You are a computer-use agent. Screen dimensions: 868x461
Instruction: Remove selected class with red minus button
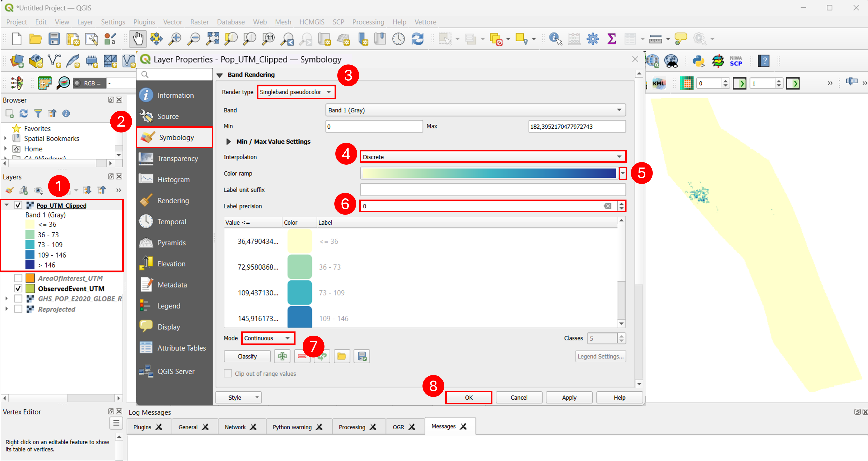pyautogui.click(x=302, y=356)
